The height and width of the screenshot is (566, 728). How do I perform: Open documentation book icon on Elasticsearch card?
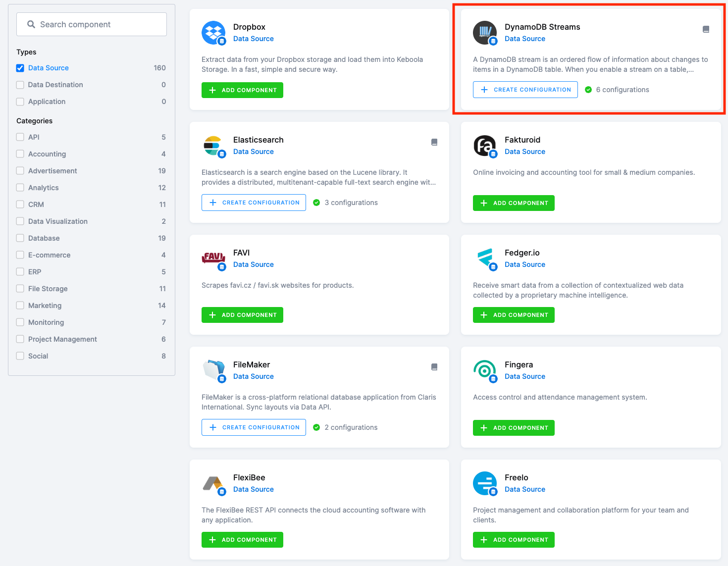pyautogui.click(x=434, y=142)
